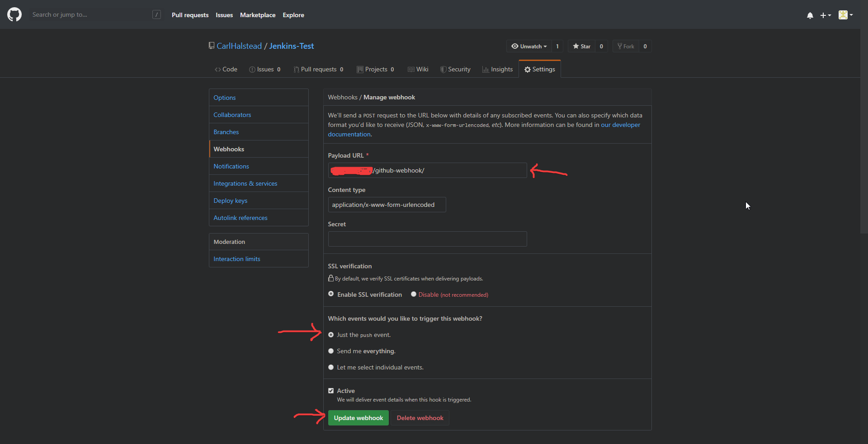Viewport: 868px width, 444px height.
Task: Click the Fork button
Action: 626,46
